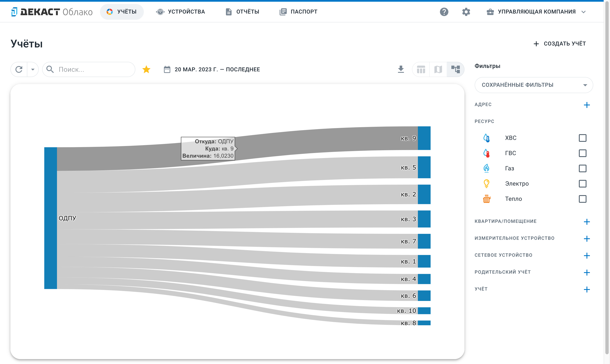Click the Декаст Облако logo

[52, 12]
